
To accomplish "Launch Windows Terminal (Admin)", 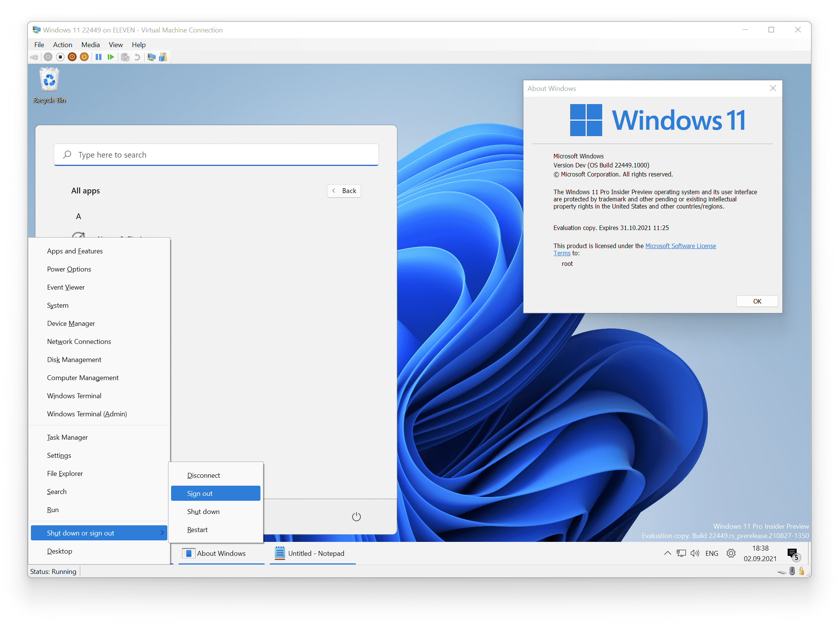I will (99, 414).
